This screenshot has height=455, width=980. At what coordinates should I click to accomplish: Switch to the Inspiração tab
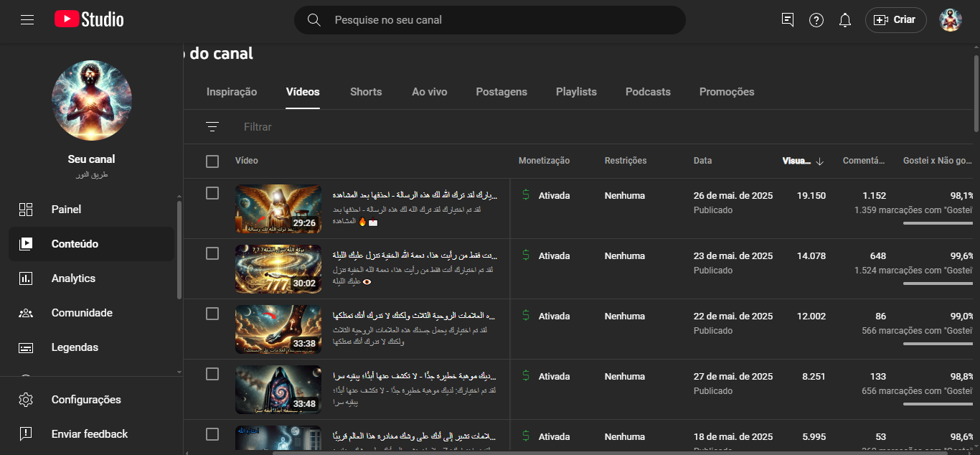(232, 92)
